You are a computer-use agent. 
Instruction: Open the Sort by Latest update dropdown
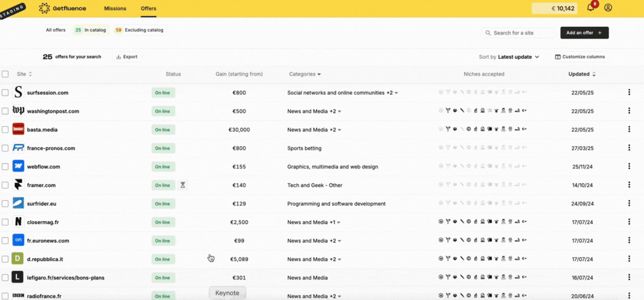(509, 57)
